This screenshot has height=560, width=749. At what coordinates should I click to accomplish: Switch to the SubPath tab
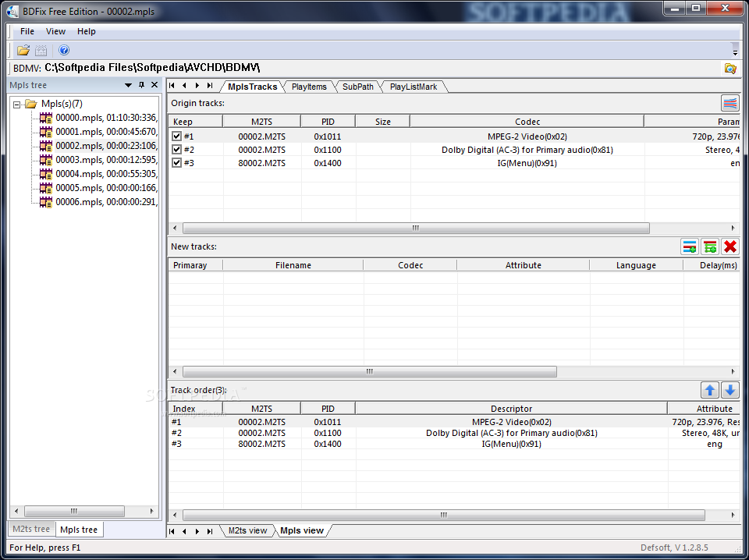(x=358, y=87)
